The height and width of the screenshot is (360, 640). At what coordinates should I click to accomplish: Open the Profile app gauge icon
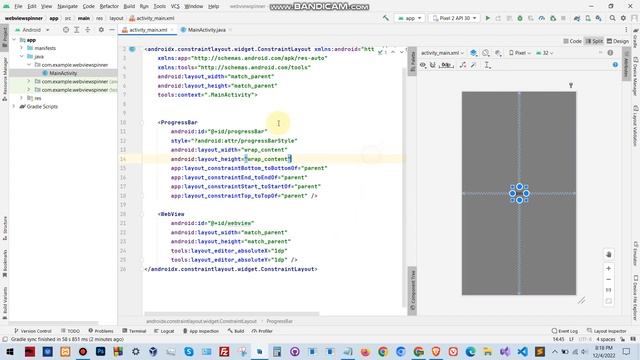[x=542, y=18]
